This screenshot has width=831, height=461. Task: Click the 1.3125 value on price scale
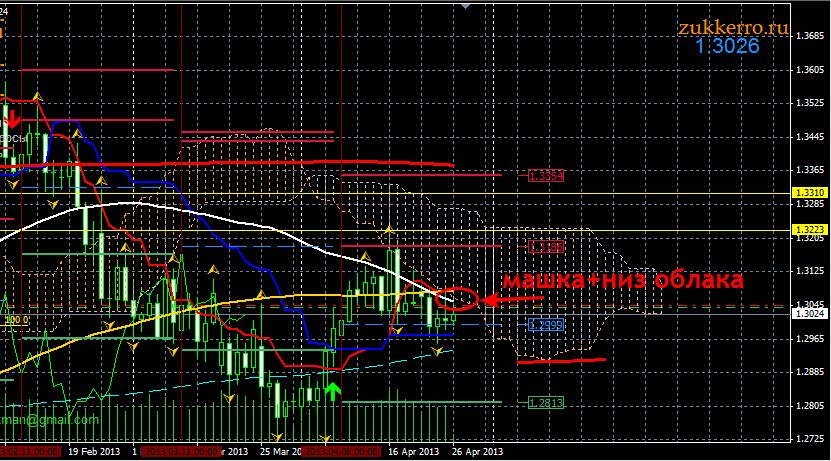click(x=811, y=271)
